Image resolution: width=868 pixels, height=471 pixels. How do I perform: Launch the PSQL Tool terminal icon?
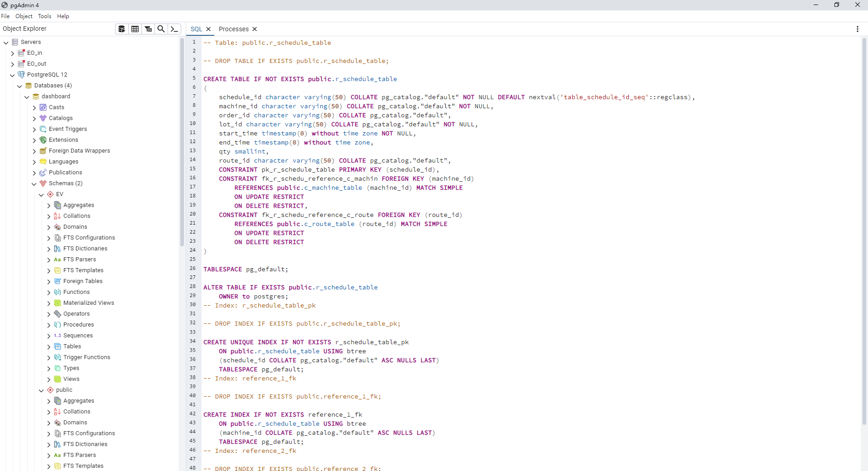coord(174,29)
